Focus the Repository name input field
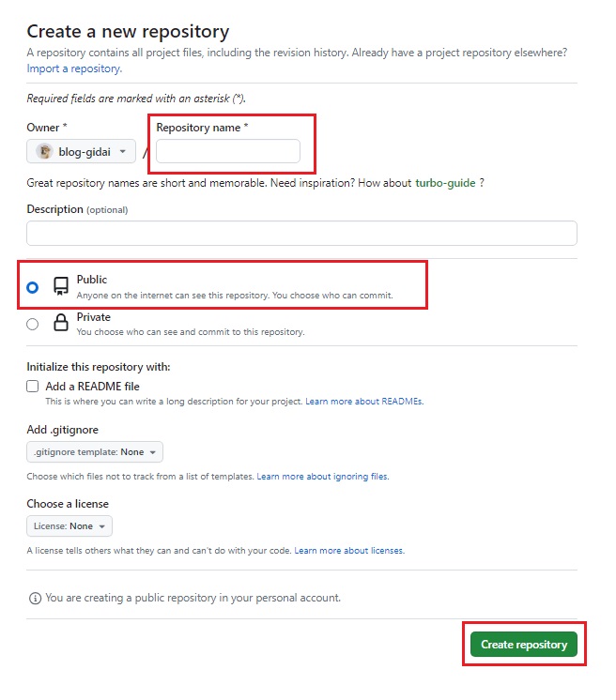This screenshot has height=700, width=616. click(228, 151)
